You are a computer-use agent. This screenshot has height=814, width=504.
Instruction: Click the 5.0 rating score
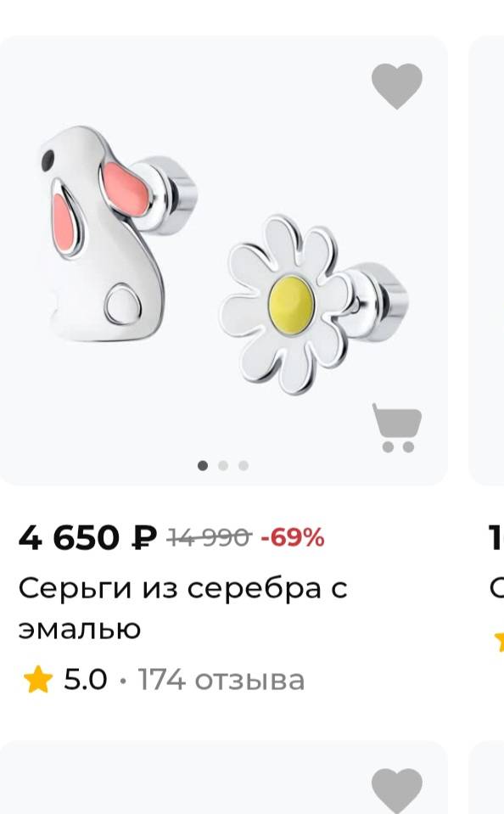pyautogui.click(x=85, y=680)
